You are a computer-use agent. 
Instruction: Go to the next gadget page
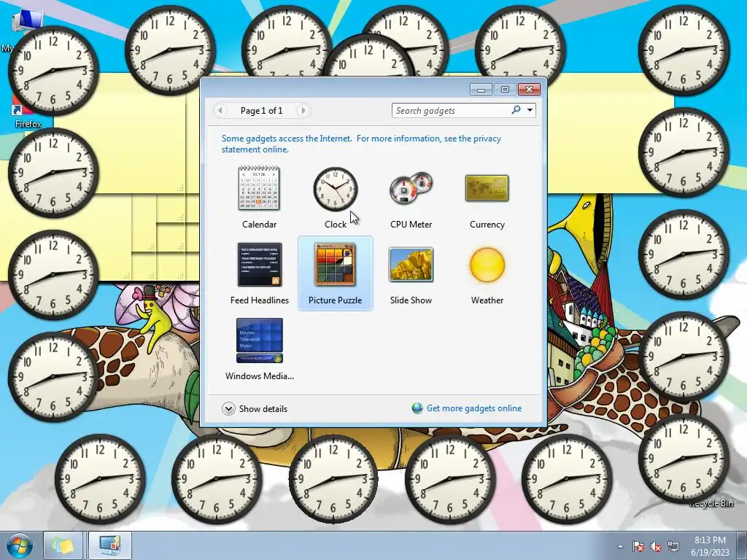(x=303, y=111)
